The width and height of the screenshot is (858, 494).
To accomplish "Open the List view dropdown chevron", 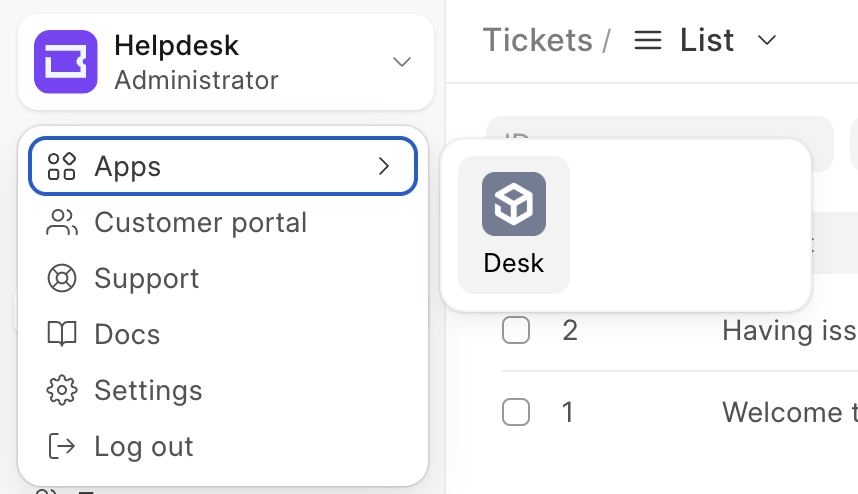I will coord(767,40).
